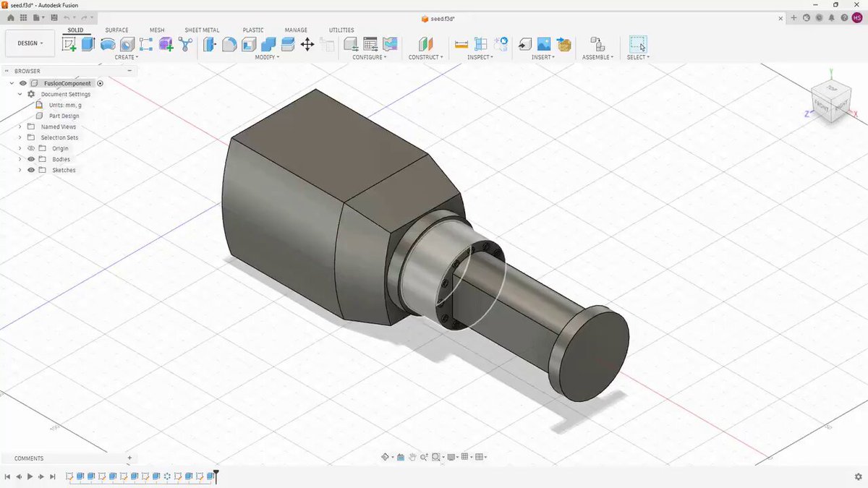Select the Extrude tool
Viewport: 868px width, 488px height.
point(88,44)
